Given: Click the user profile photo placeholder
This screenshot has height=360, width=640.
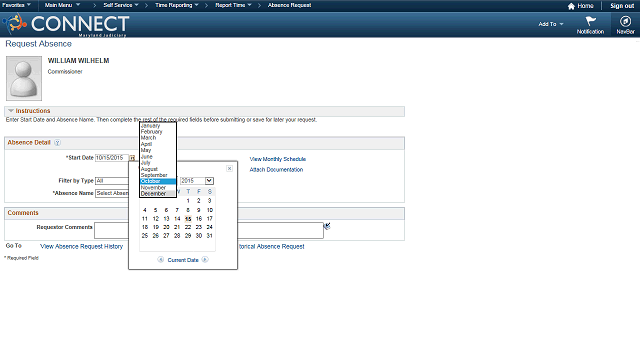Looking at the screenshot, I should [x=24, y=78].
